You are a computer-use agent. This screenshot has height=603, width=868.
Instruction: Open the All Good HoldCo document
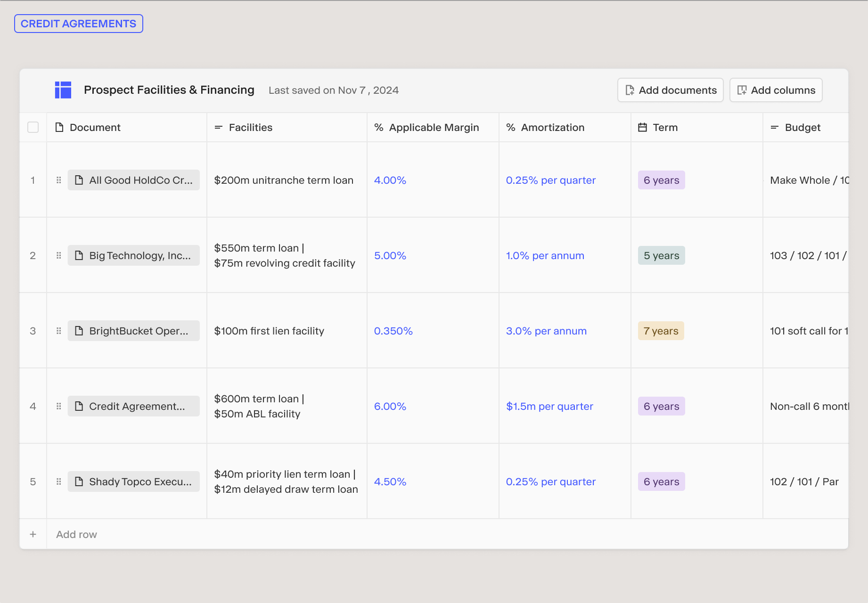(x=134, y=180)
